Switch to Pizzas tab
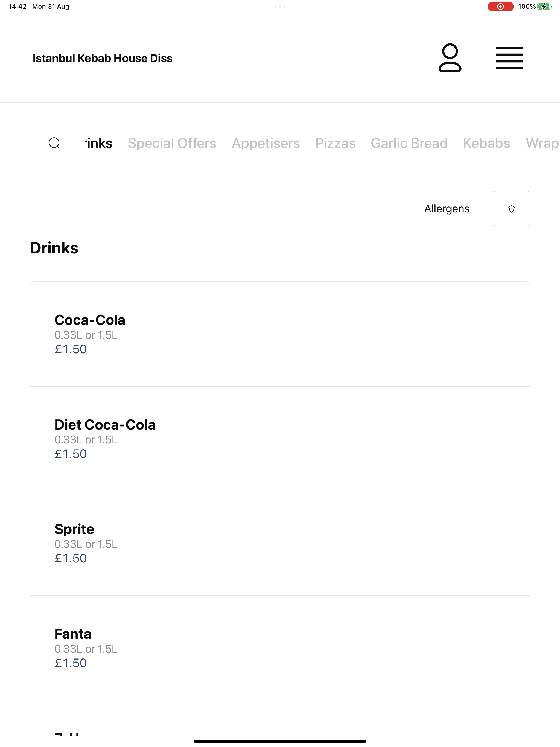560x747 pixels. pos(335,143)
